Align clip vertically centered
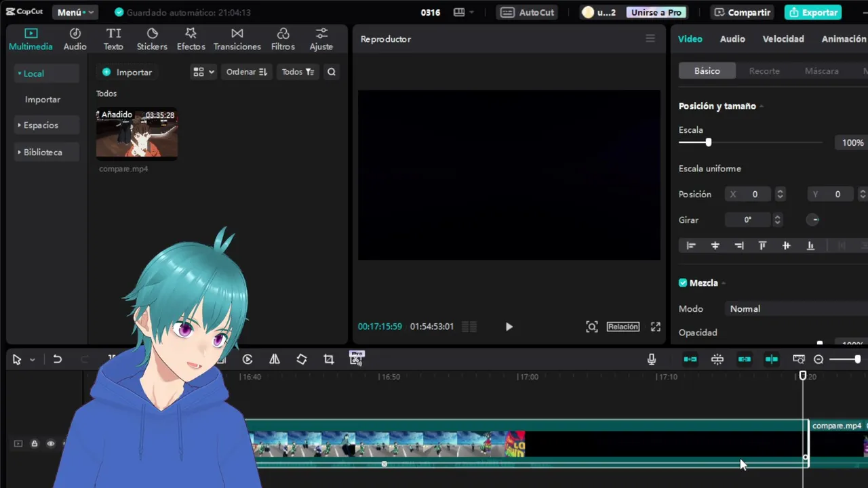Image resolution: width=868 pixels, height=488 pixels. pos(787,245)
